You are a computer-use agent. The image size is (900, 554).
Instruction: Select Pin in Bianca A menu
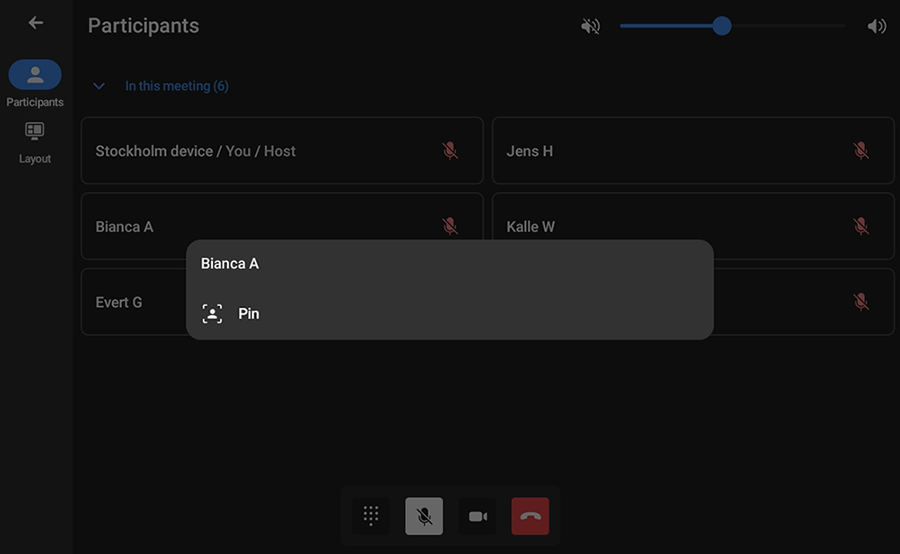[x=249, y=314]
